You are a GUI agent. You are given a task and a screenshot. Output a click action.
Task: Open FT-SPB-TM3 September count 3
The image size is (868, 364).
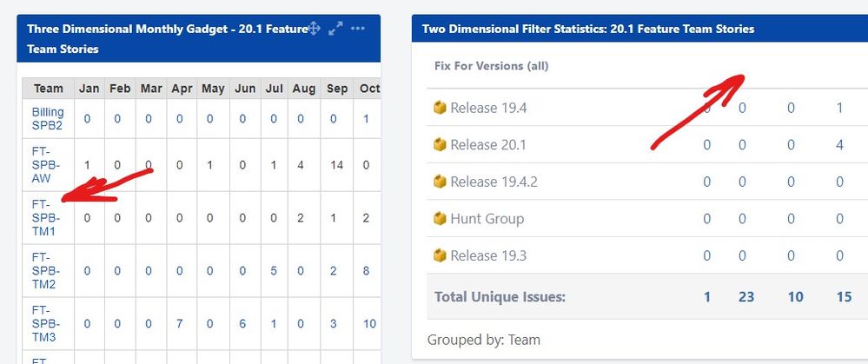[x=334, y=324]
